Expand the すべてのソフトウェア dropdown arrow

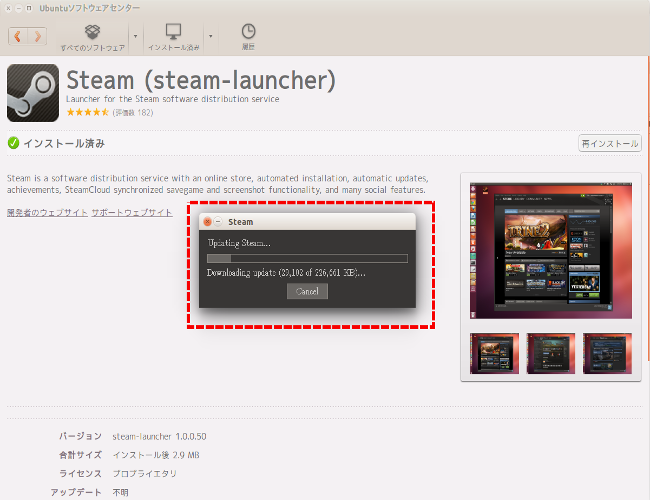click(135, 36)
